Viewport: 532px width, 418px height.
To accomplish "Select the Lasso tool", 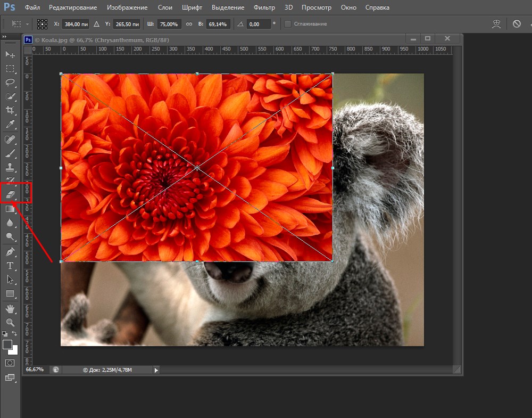I will 10,83.
